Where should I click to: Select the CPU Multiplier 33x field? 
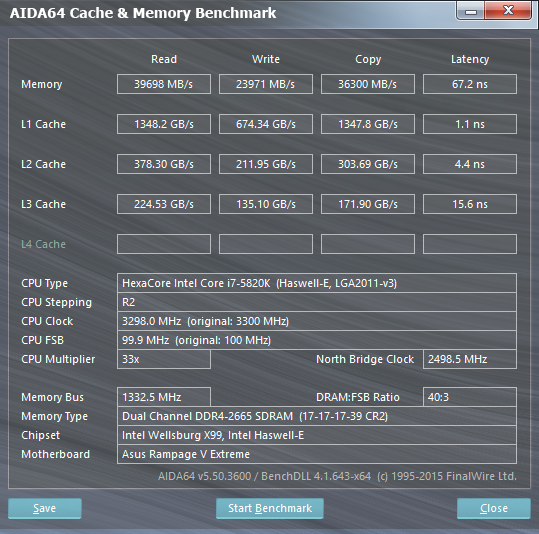[x=164, y=359]
